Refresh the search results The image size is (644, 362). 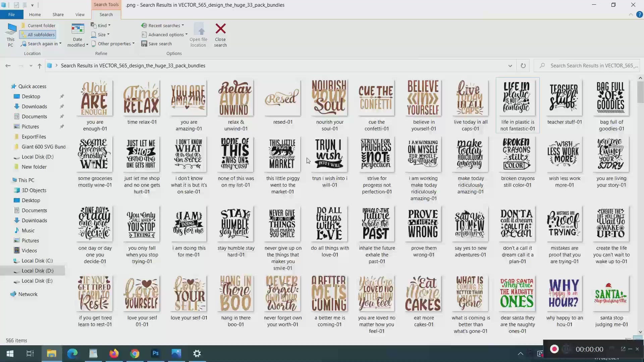click(523, 66)
